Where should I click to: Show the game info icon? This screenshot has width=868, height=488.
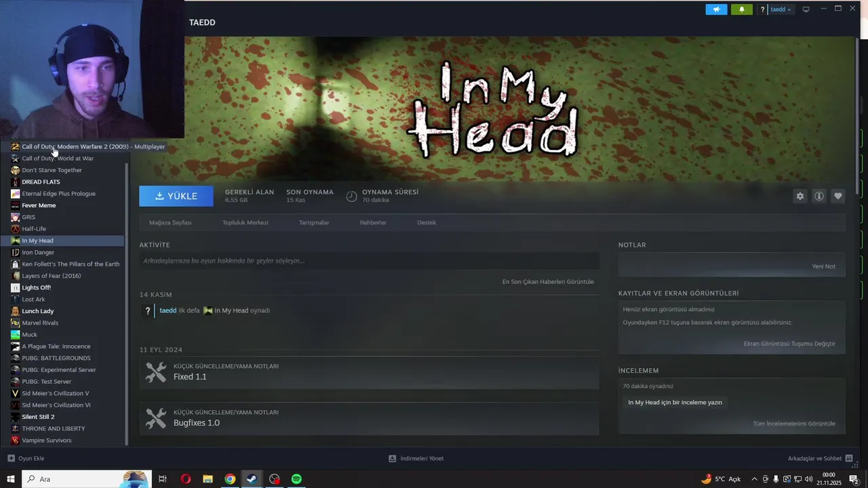[x=819, y=196]
